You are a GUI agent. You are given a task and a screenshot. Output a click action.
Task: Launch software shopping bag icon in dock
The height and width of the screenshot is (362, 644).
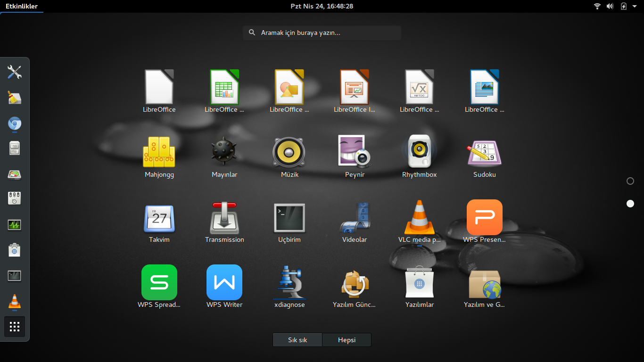pyautogui.click(x=15, y=250)
